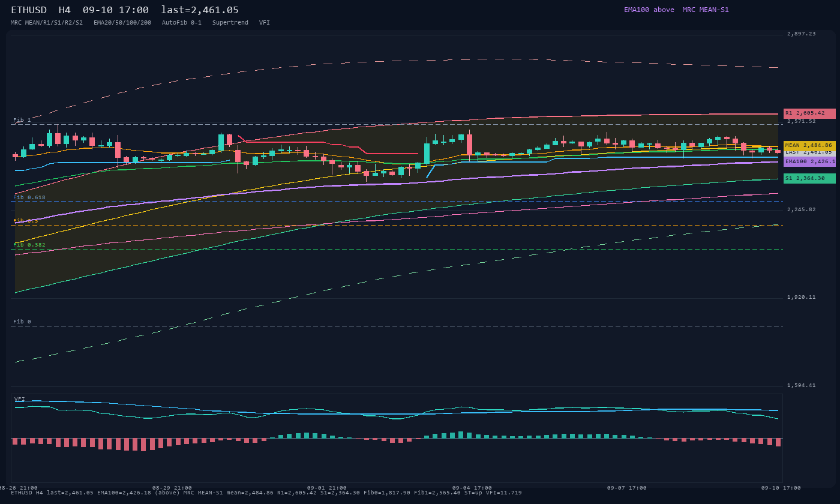Click the 1,594.41 price axis label

pos(802,385)
